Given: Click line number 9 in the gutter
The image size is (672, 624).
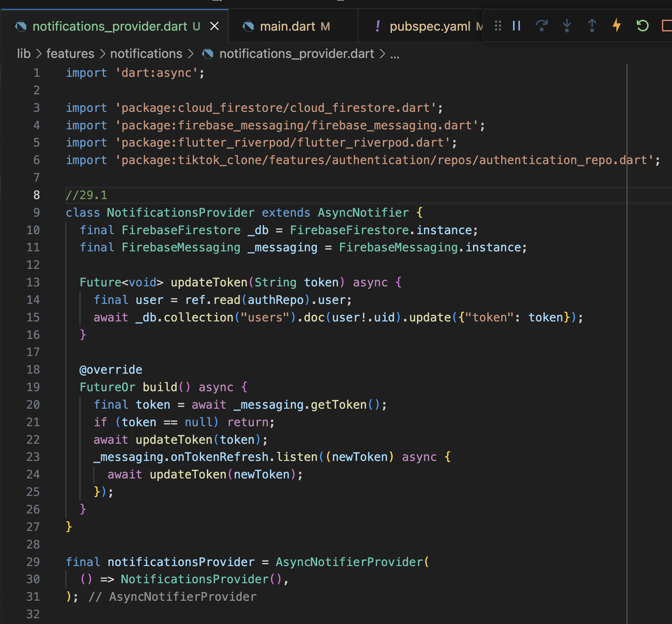Looking at the screenshot, I should coord(36,213).
